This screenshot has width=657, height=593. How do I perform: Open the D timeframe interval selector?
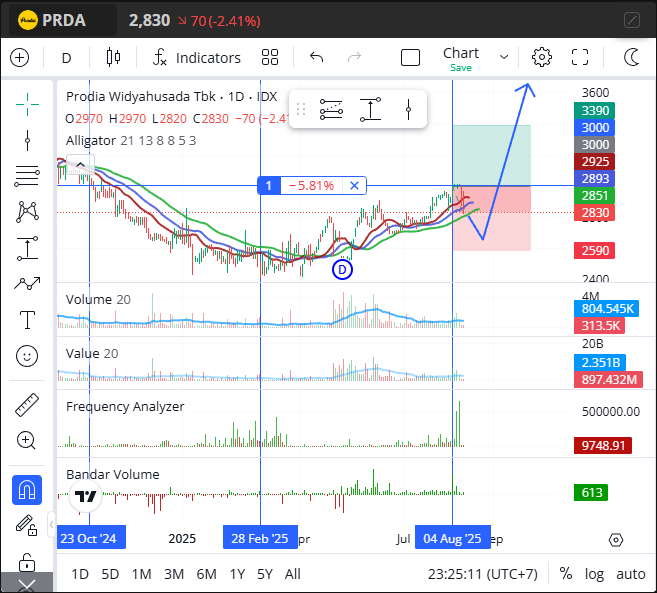[x=66, y=58]
